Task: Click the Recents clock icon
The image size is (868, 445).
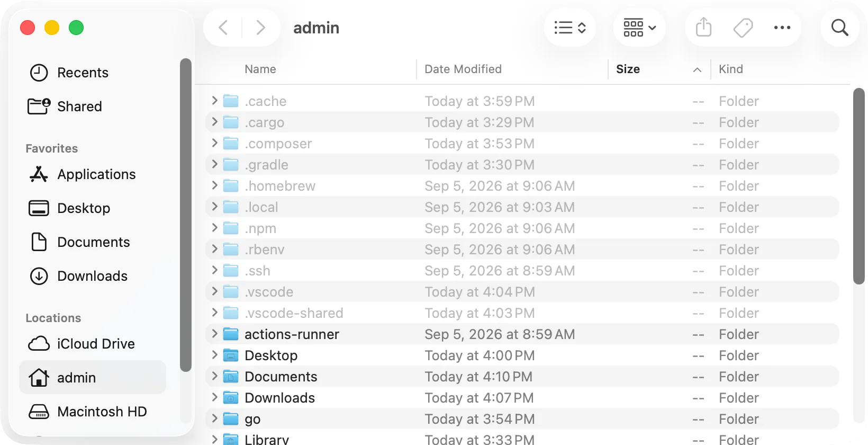Action: pos(39,73)
